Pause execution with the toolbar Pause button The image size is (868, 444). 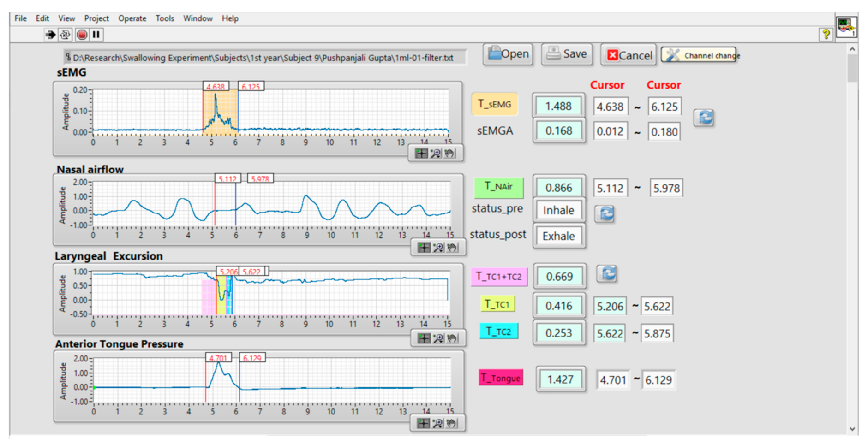(x=96, y=35)
